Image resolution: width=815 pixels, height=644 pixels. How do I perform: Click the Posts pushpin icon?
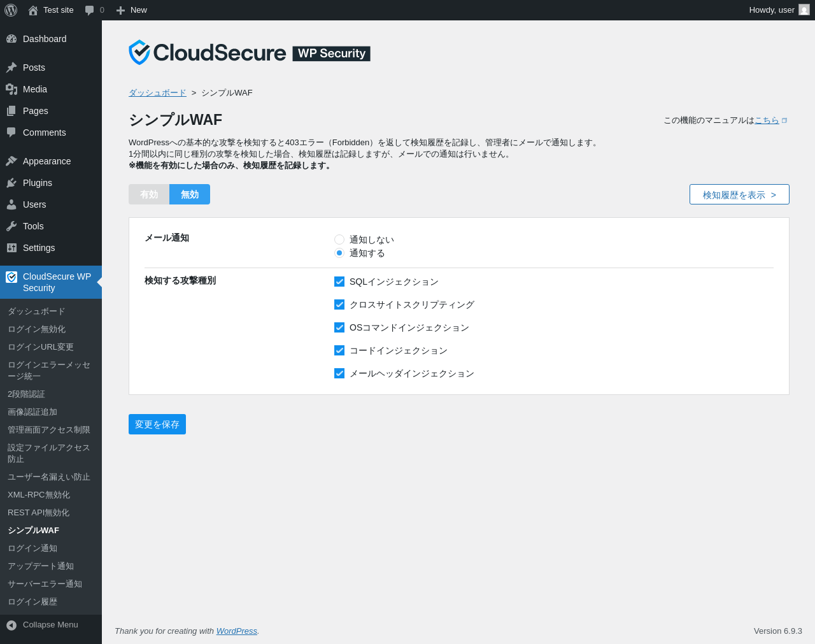11,68
